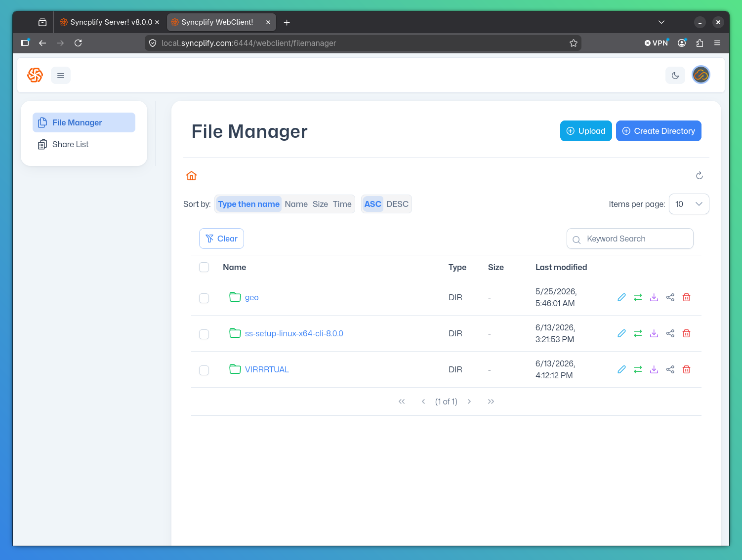Clear the filters with the Clear button

pyautogui.click(x=221, y=239)
